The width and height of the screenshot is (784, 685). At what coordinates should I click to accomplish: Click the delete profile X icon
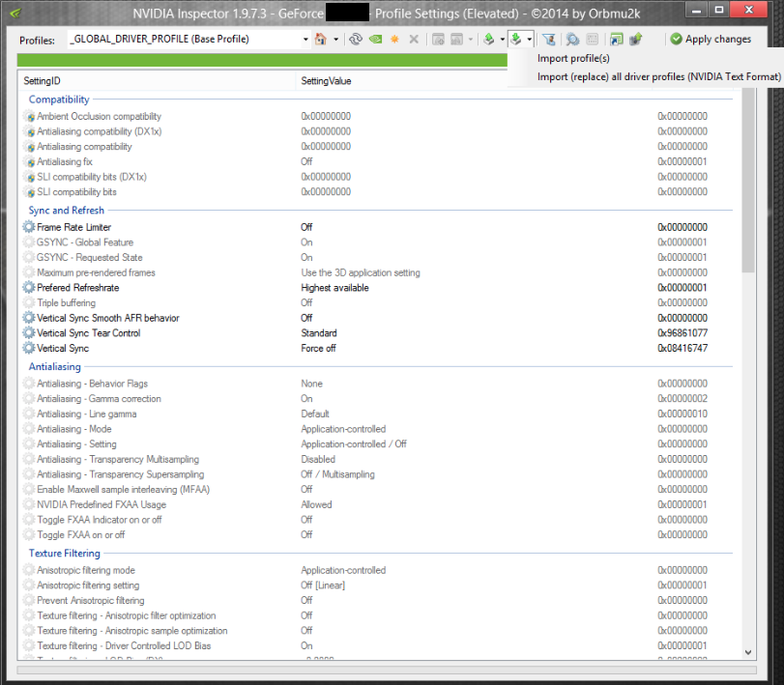pos(414,39)
